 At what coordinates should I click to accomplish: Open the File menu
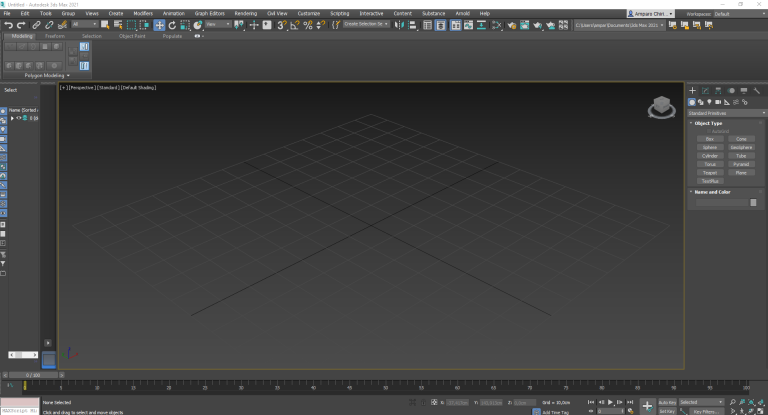(x=7, y=14)
